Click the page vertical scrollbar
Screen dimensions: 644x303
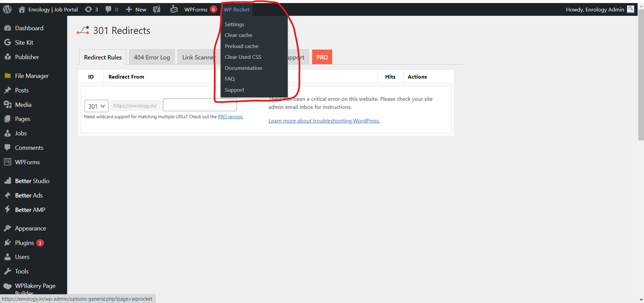640,75
